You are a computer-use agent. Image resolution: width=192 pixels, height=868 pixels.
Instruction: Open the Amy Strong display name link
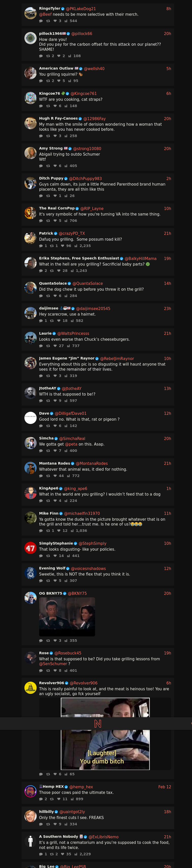tap(51, 148)
